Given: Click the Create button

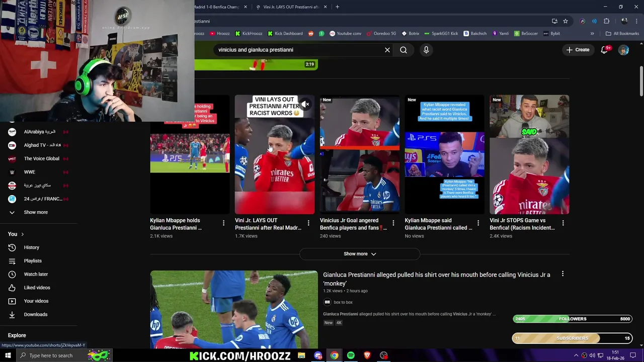Looking at the screenshot, I should (578, 50).
